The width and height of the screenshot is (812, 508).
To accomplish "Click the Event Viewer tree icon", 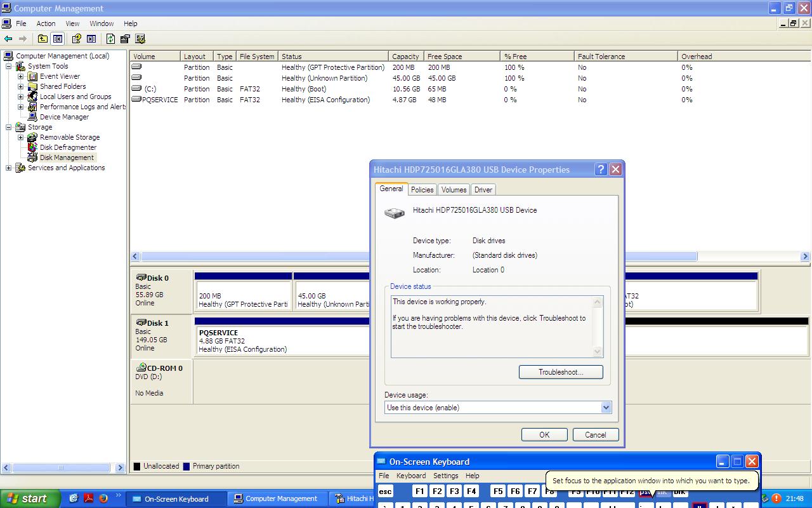I will point(32,76).
